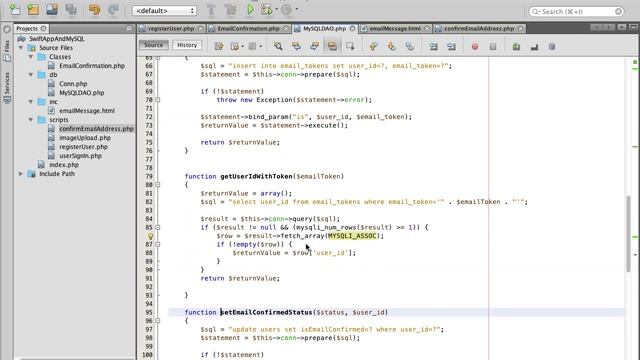
Task: Click Find Next Occurrence icon
Action: pos(314,46)
